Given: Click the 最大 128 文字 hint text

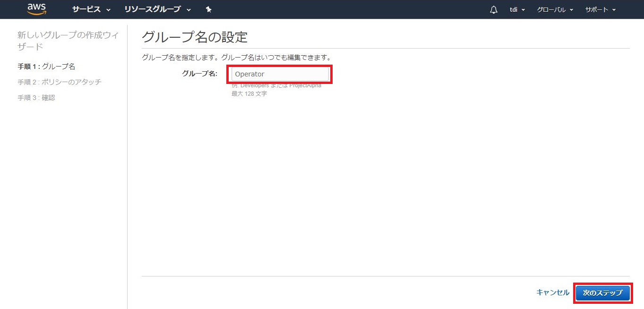Looking at the screenshot, I should [x=249, y=93].
